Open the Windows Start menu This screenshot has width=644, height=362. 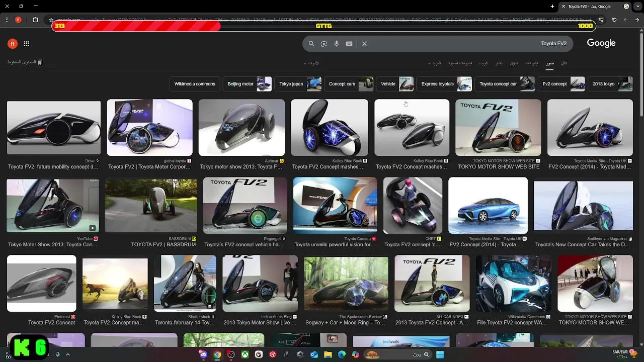click(x=440, y=354)
